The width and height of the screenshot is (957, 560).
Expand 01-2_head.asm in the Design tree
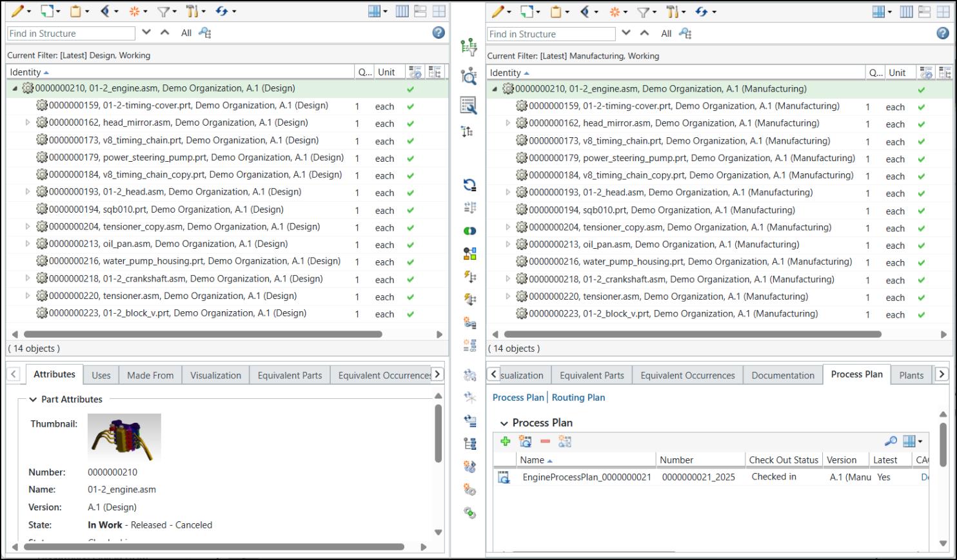tap(28, 191)
